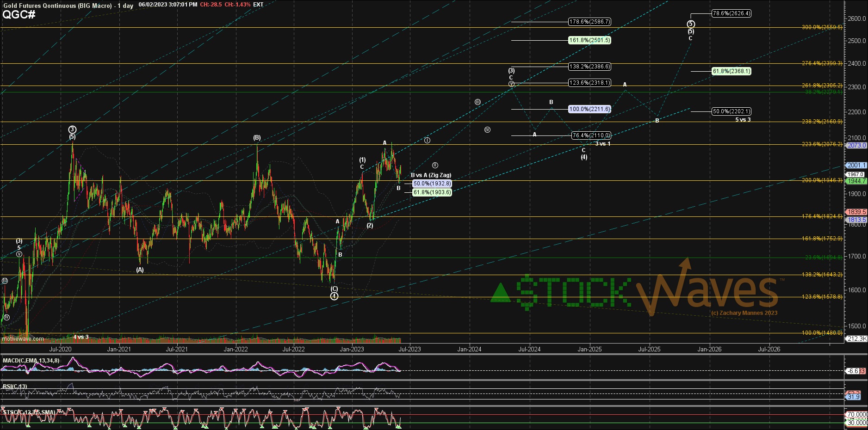This screenshot has width=868, height=430.
Task: Select the 161.8%(2501.5) extension label
Action: point(589,40)
